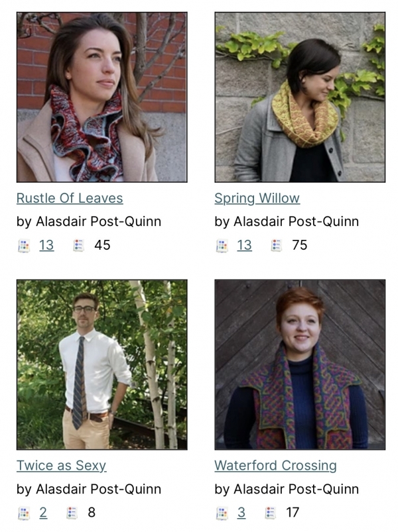Select the striped necktie photo thumbnail
The width and height of the screenshot is (398, 532).
click(x=102, y=365)
